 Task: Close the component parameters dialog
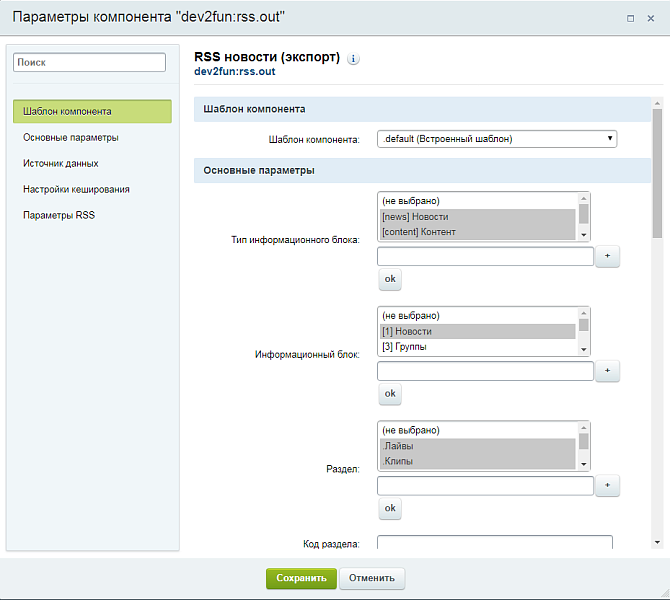(x=651, y=18)
